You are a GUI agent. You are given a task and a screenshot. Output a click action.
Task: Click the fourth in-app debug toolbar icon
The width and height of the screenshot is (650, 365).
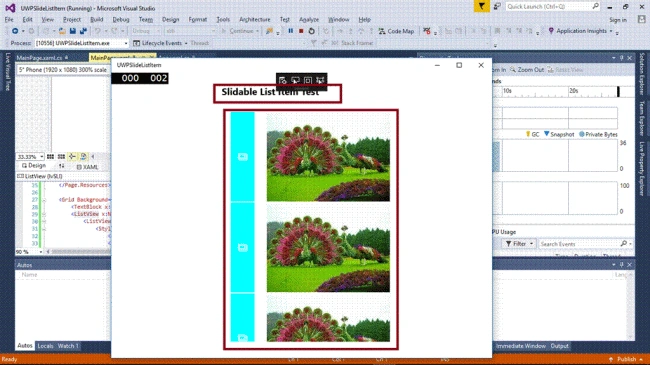(x=320, y=80)
